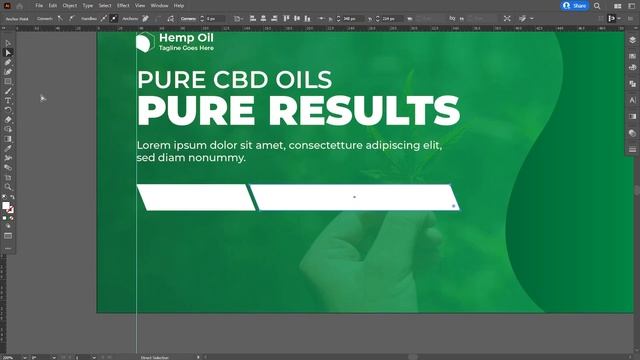
Task: Click the Color mode button under swatches
Action: [x=4, y=218]
